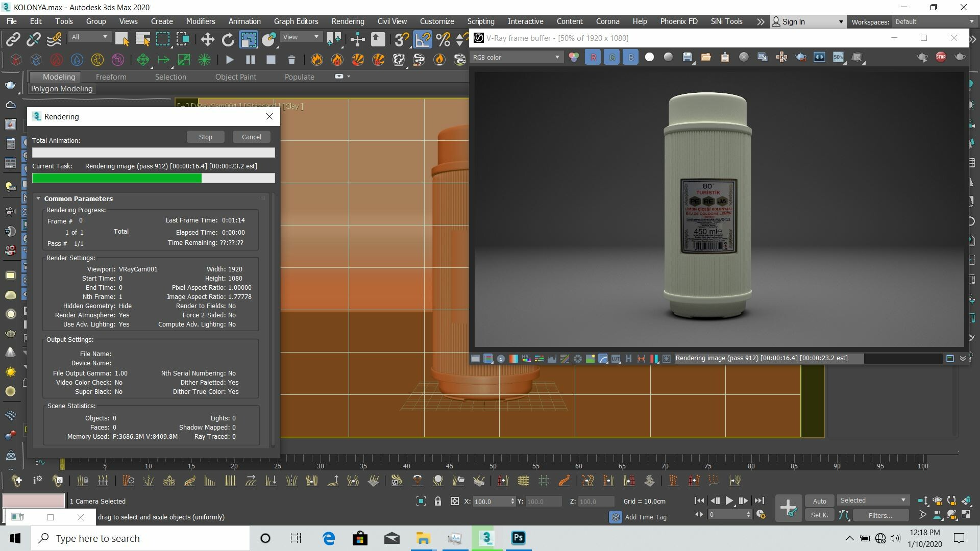Click the V-Ray frame buffer save image icon
The height and width of the screenshot is (551, 980).
[x=687, y=57]
